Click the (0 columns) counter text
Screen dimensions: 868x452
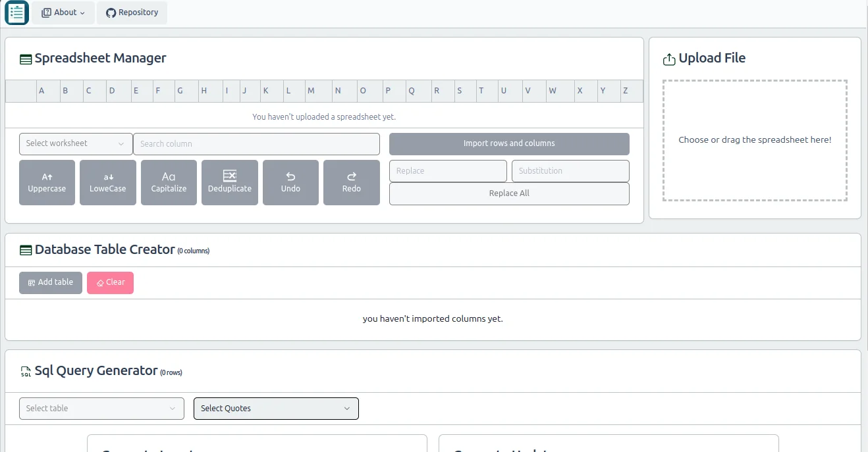[194, 251]
